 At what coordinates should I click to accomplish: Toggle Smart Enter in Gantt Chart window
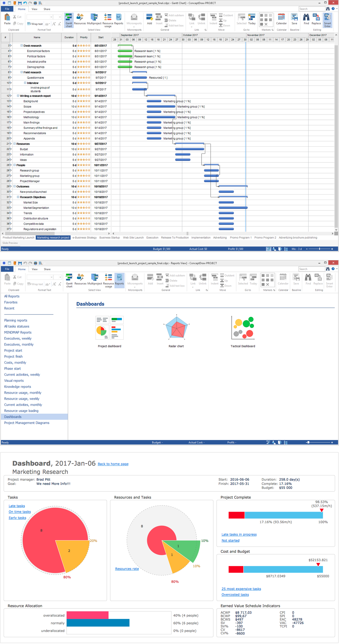pyautogui.click(x=328, y=20)
